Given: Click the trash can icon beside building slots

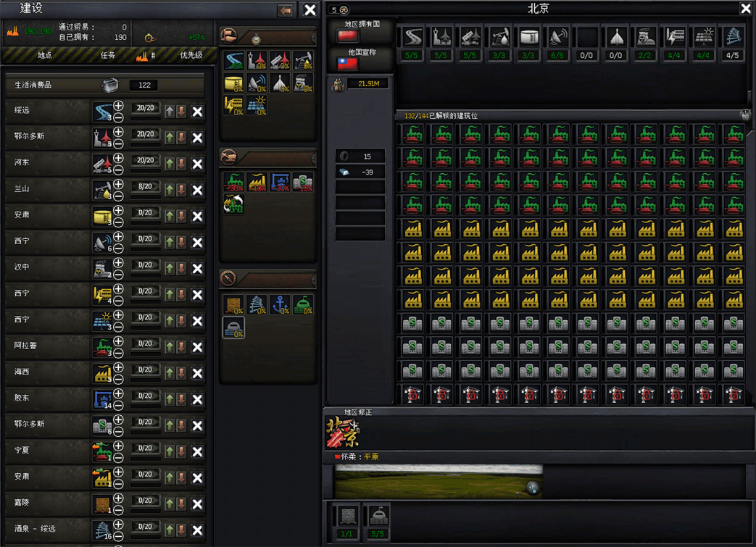Looking at the screenshot, I should pyautogui.click(x=745, y=114).
